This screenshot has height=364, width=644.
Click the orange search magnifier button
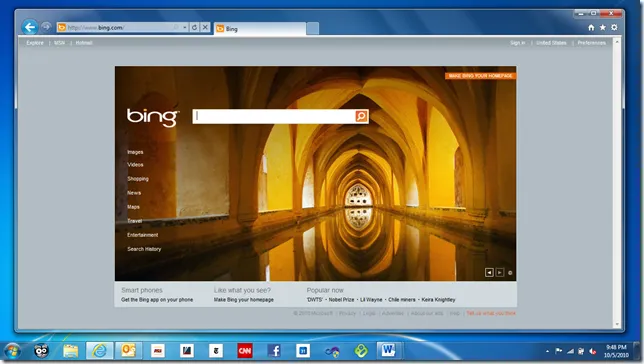(x=361, y=116)
